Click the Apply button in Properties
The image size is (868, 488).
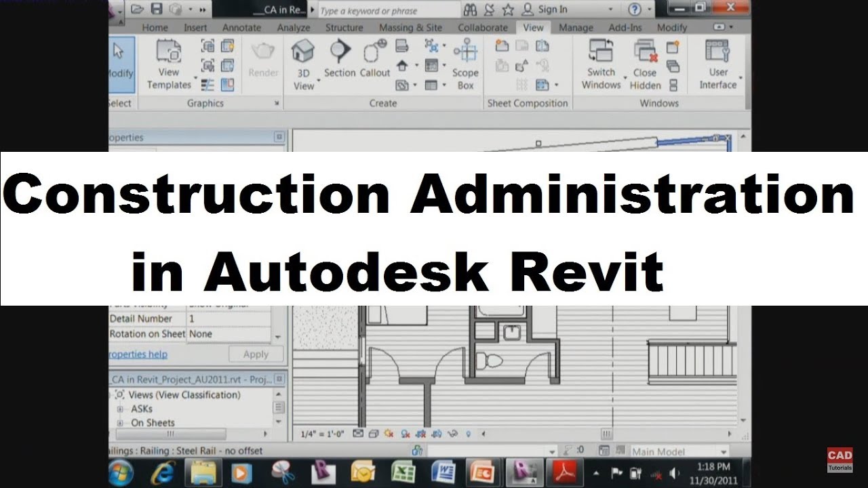256,354
